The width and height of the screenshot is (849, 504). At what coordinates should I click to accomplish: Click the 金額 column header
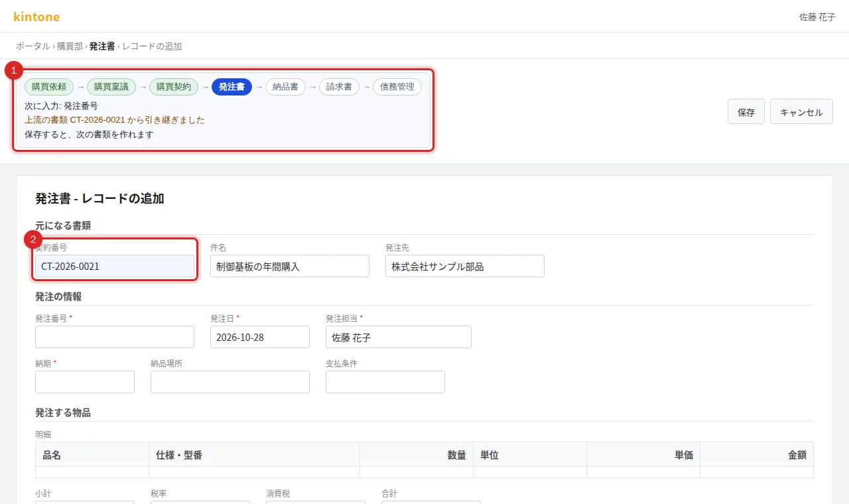(757, 454)
